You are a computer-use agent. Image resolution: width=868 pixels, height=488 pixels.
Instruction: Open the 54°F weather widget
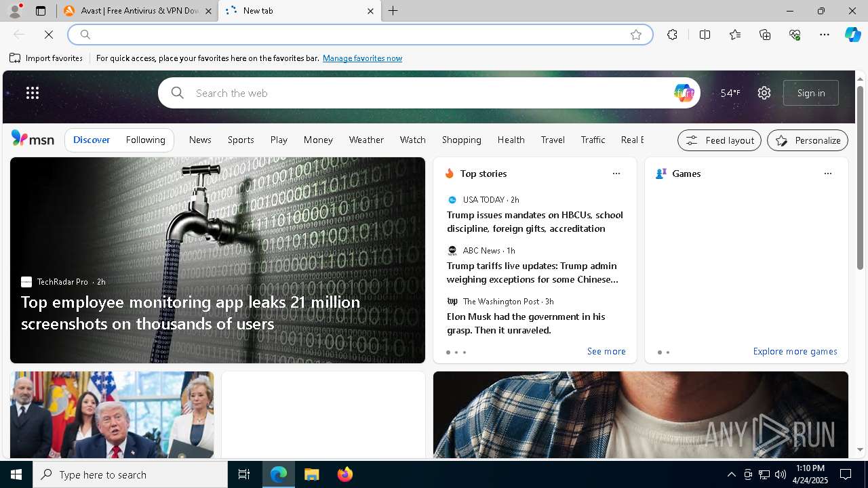pos(730,93)
